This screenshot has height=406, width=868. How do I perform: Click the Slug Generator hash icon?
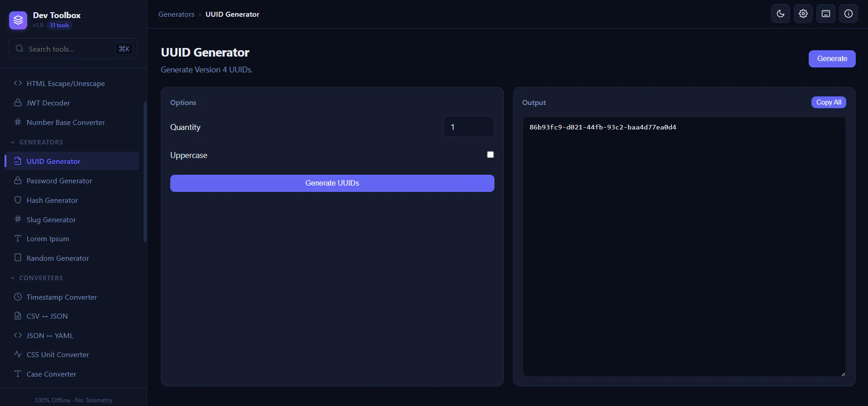coord(18,219)
